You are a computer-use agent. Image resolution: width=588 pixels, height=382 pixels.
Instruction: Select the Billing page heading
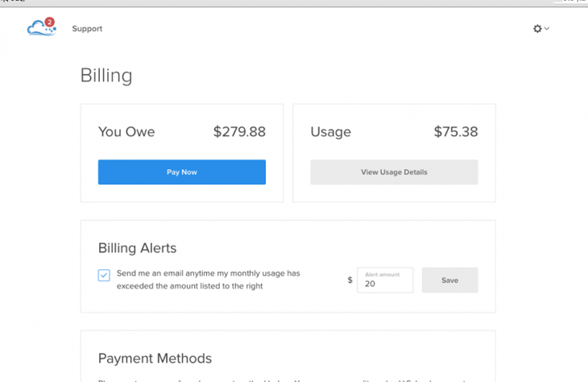(x=106, y=76)
